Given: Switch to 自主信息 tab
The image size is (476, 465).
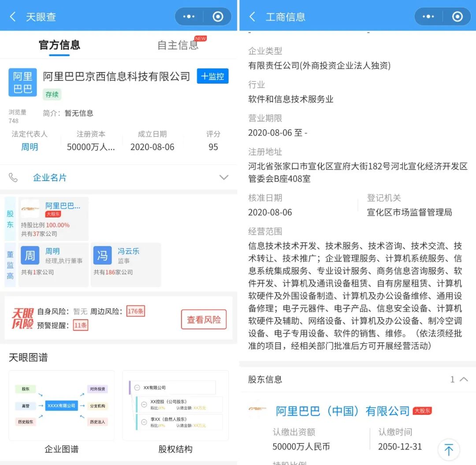Looking at the screenshot, I should pos(178,45).
